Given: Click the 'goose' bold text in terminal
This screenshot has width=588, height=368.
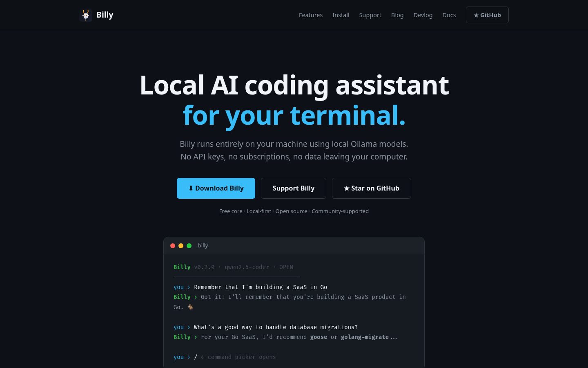Looking at the screenshot, I should point(318,337).
